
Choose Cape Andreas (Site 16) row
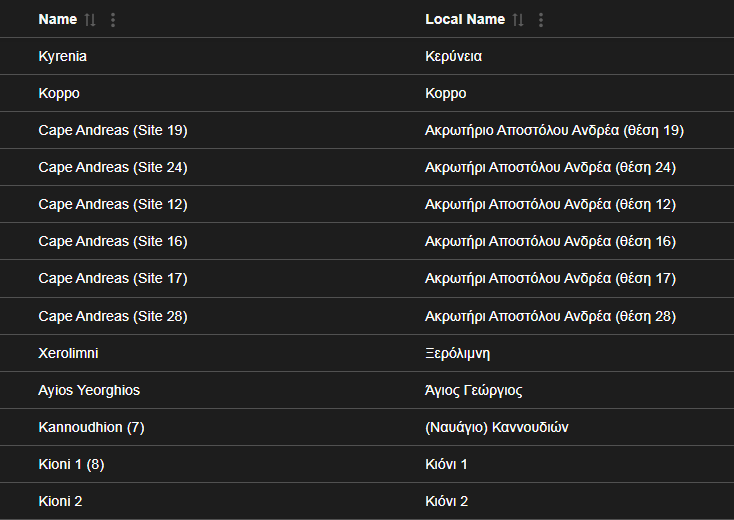113,241
